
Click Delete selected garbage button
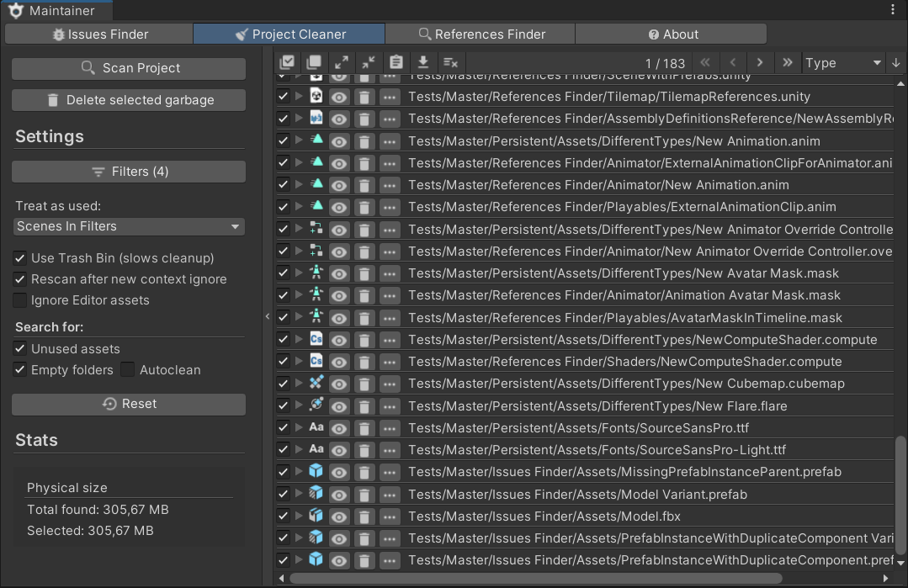pos(129,100)
